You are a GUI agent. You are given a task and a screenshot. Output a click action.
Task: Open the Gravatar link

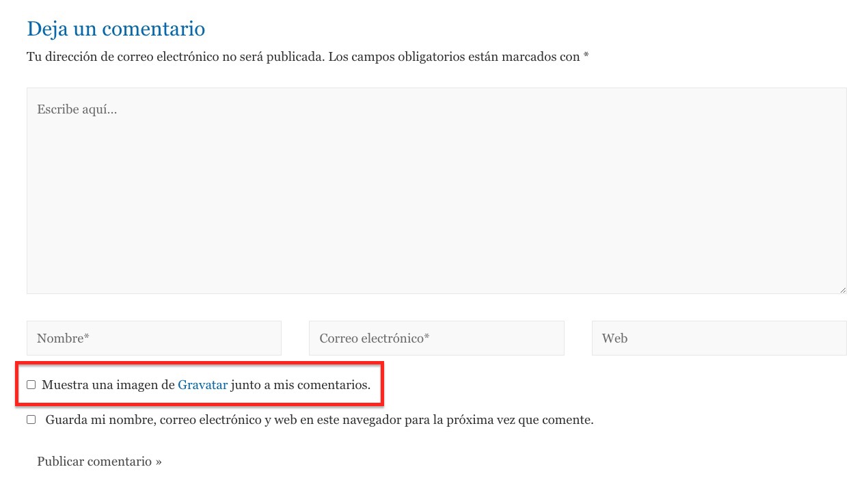202,385
